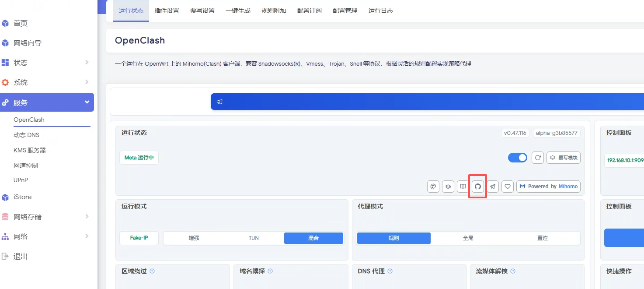
Task: Click the help icon beside DNS 代理
Action: coord(390,271)
